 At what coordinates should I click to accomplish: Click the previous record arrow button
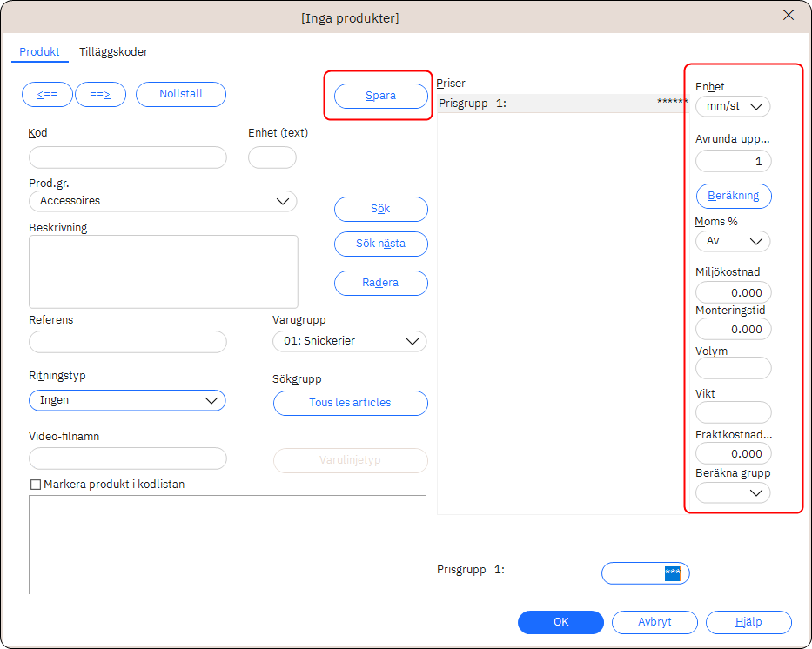tap(47, 94)
